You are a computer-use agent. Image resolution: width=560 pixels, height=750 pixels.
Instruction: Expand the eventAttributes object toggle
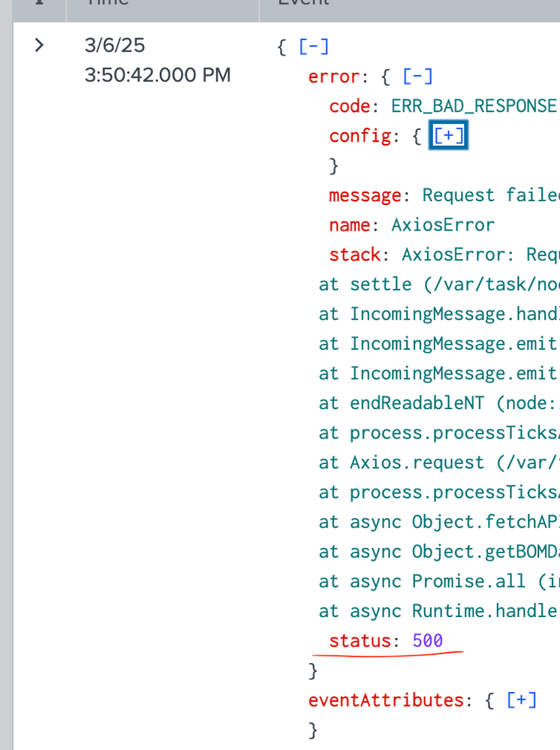pyautogui.click(x=521, y=700)
